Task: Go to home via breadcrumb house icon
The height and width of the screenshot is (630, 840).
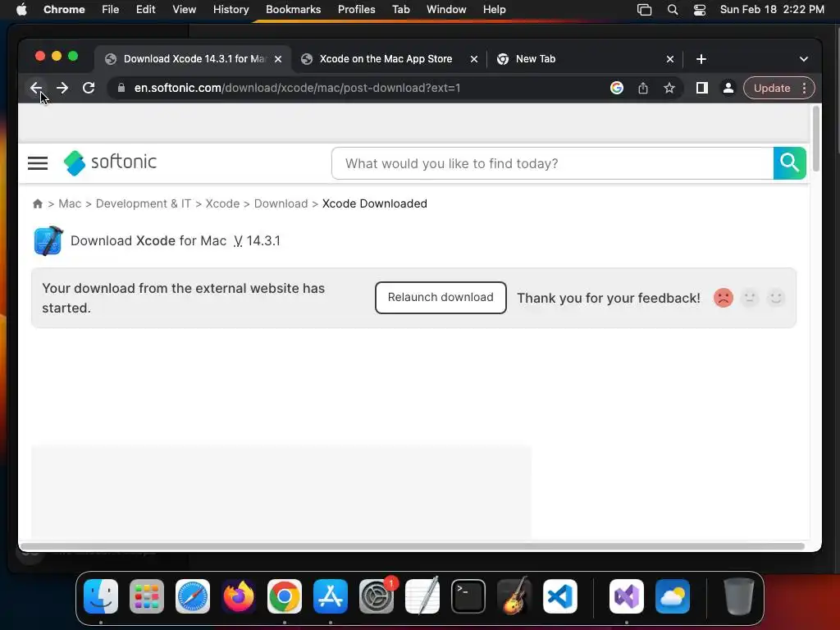Action: coord(38,203)
